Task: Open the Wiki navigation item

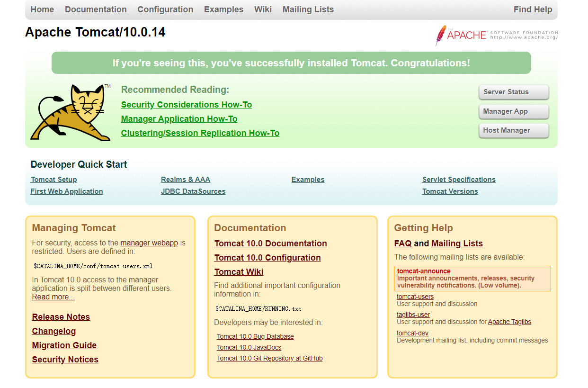Action: pyautogui.click(x=263, y=9)
